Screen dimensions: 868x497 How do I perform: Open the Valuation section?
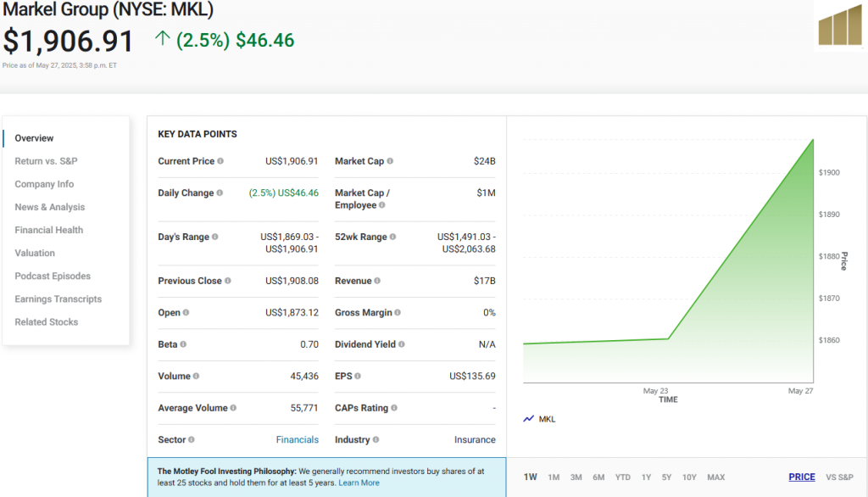tap(35, 254)
